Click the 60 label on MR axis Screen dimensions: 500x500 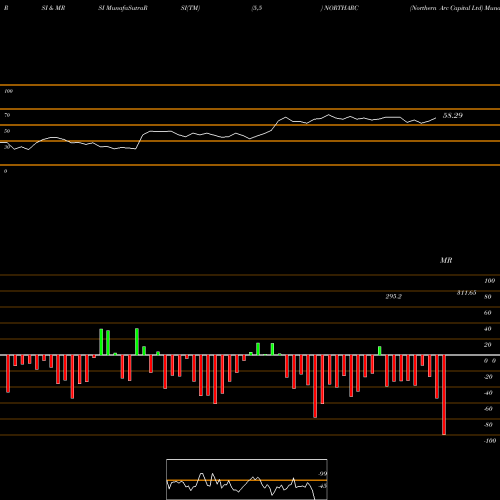pyautogui.click(x=488, y=313)
